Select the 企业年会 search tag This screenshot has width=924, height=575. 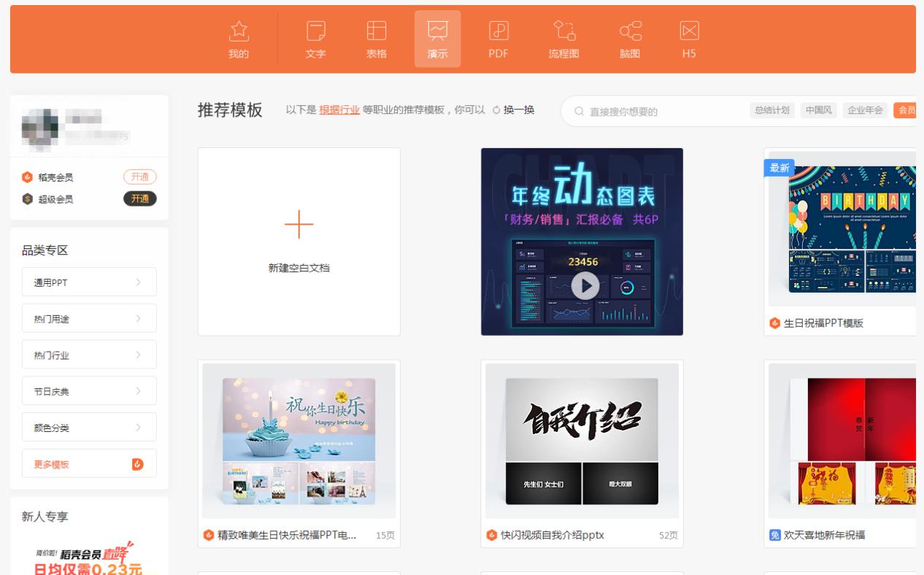coord(865,110)
